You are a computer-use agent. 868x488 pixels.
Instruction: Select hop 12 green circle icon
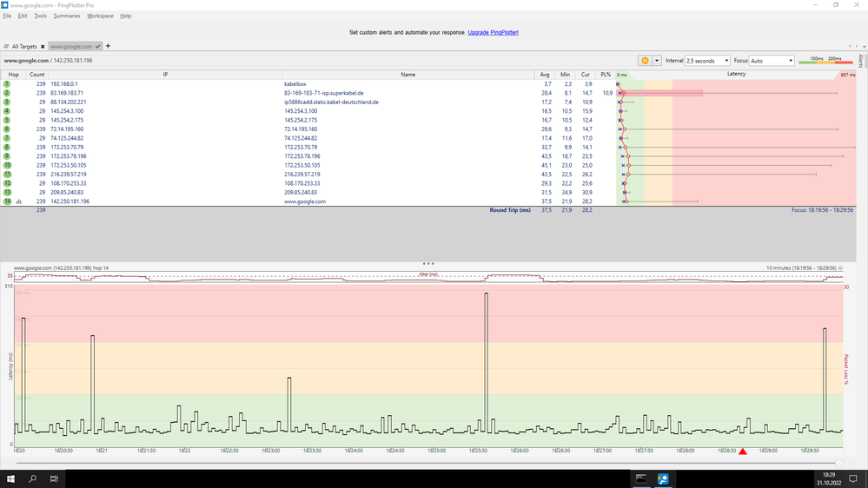pyautogui.click(x=7, y=183)
